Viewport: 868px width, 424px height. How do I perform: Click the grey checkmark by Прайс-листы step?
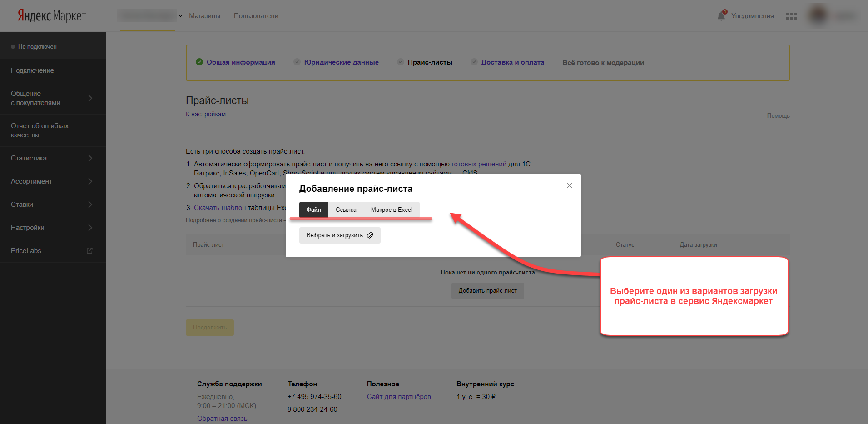coord(400,62)
